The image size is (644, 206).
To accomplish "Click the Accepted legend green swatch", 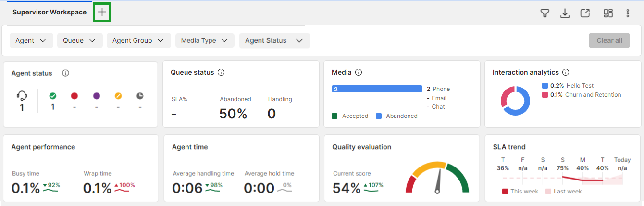I will (x=334, y=116).
